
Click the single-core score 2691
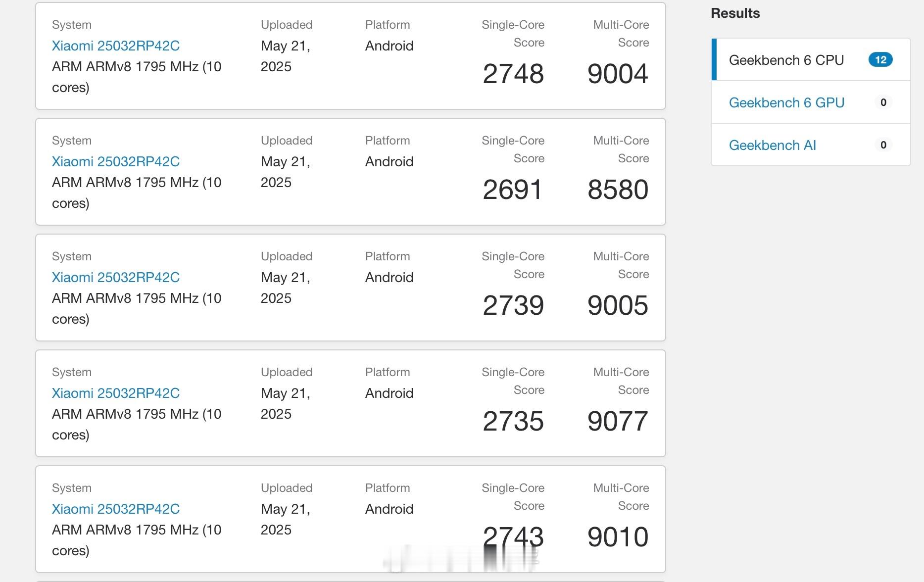(x=513, y=190)
